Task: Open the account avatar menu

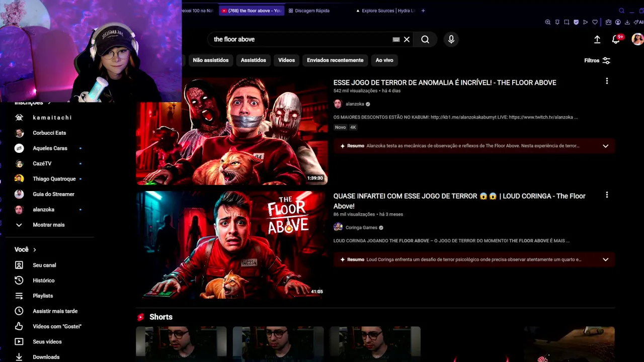Action: [x=637, y=39]
